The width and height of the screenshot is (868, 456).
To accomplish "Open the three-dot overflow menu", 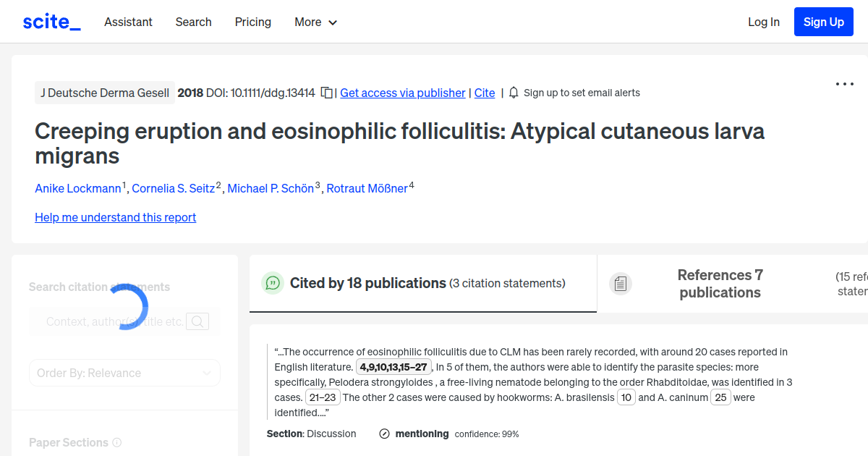I will coord(844,84).
